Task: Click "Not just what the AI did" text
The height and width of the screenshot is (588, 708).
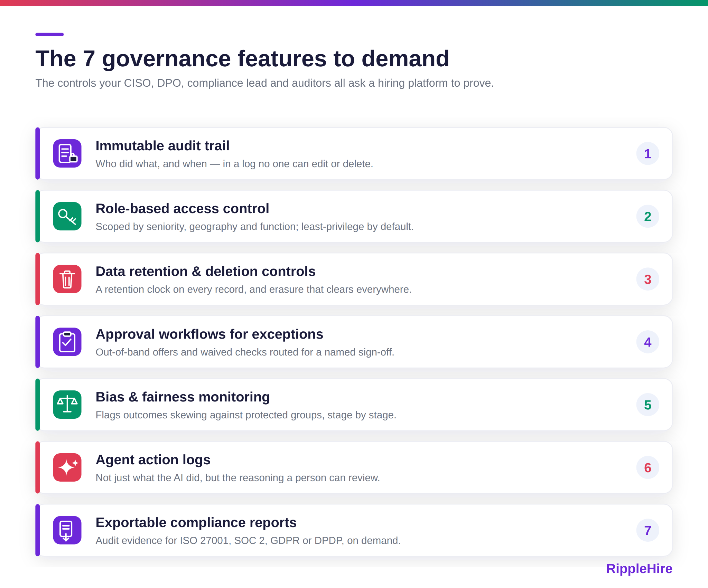Action: pos(237,478)
